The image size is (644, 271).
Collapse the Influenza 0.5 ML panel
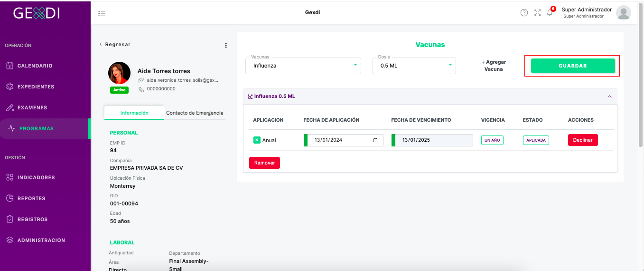(609, 96)
